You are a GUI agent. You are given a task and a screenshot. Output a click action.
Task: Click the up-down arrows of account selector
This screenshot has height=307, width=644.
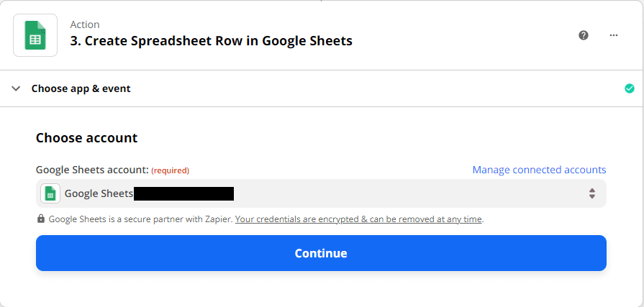(x=591, y=193)
